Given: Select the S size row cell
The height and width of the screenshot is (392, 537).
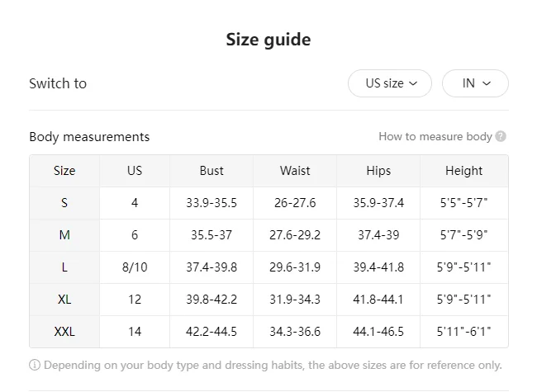Looking at the screenshot, I should pos(64,203).
